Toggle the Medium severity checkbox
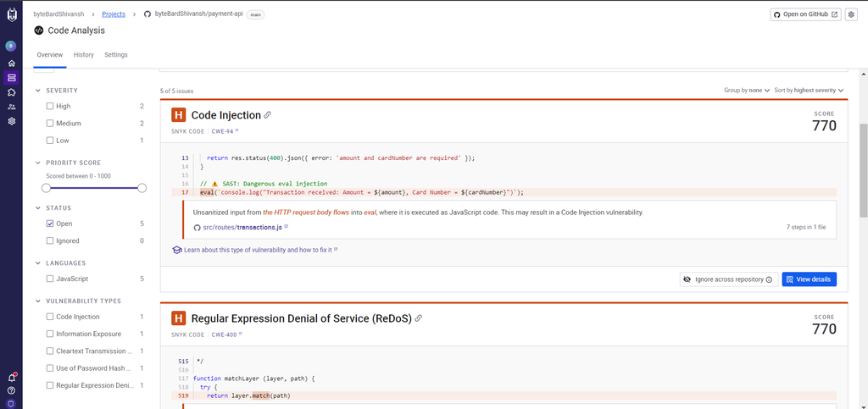 pos(50,124)
